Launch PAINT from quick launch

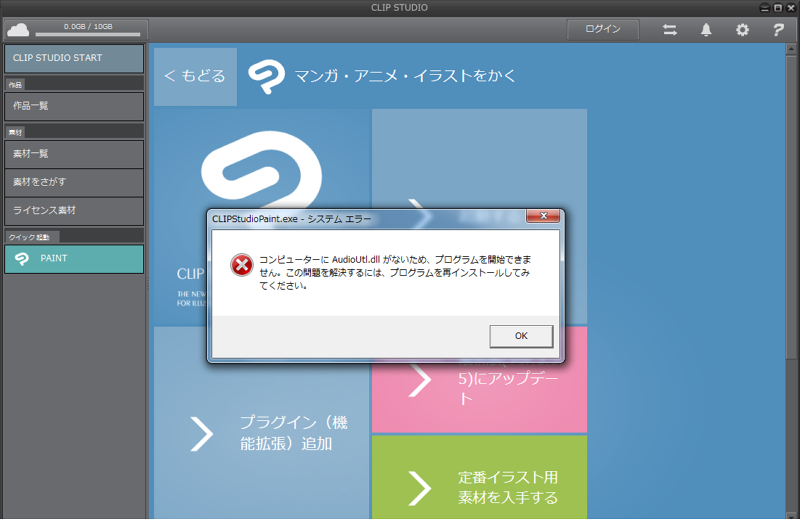tap(74, 259)
